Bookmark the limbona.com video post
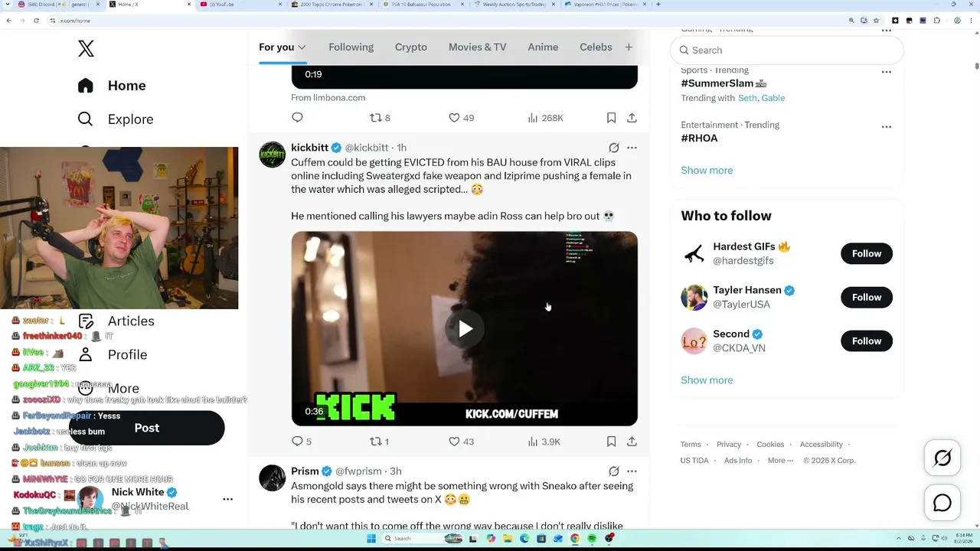Image resolution: width=980 pixels, height=551 pixels. click(611, 118)
